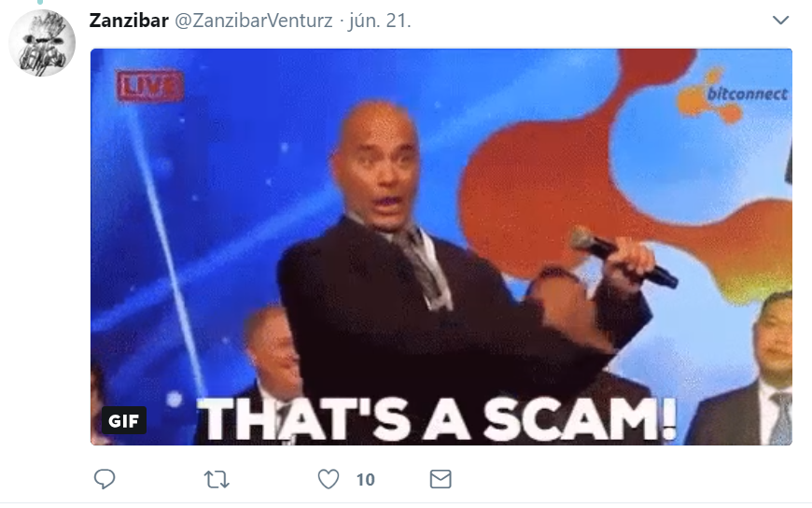This screenshot has height=508, width=812.
Task: Reply to the tweet via speech bubble icon
Action: pyautogui.click(x=105, y=479)
